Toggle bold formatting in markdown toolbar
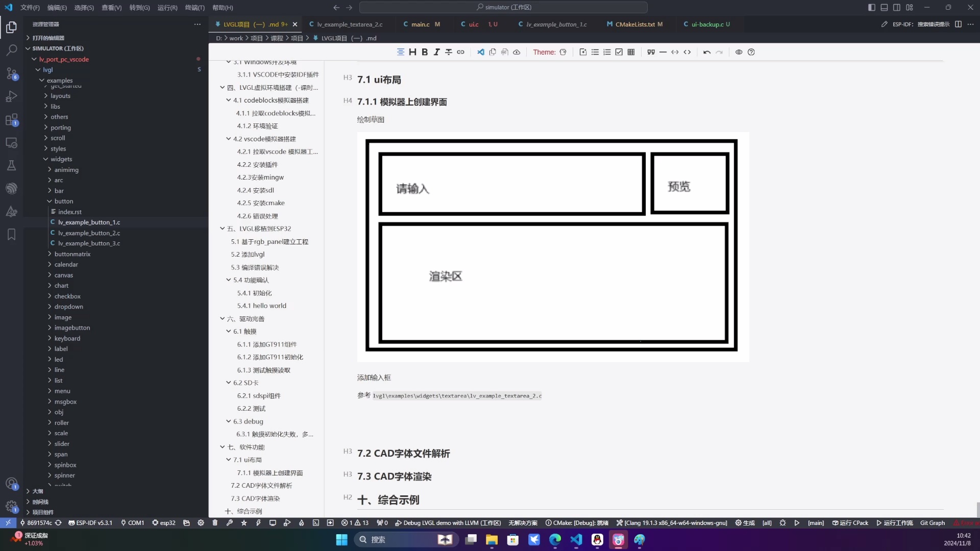 coord(425,52)
